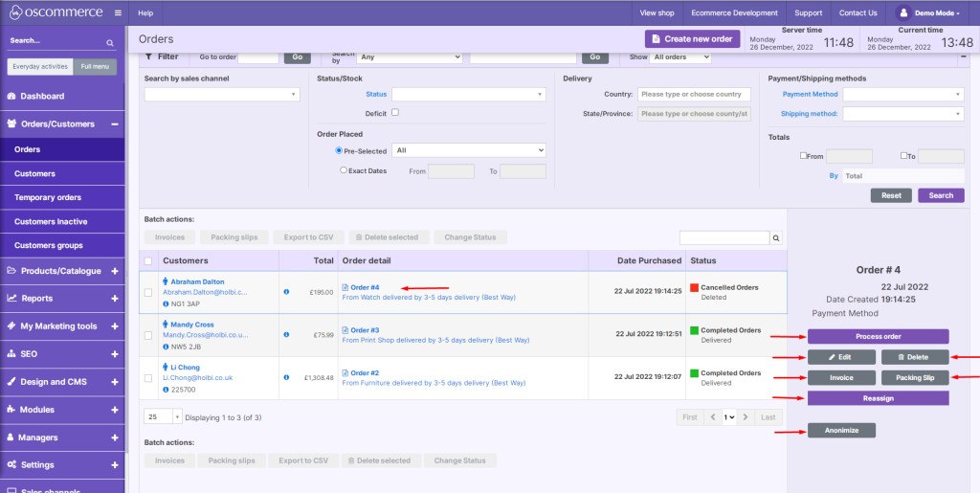Open the Show All orders dropdown
The image size is (980, 493).
[680, 56]
